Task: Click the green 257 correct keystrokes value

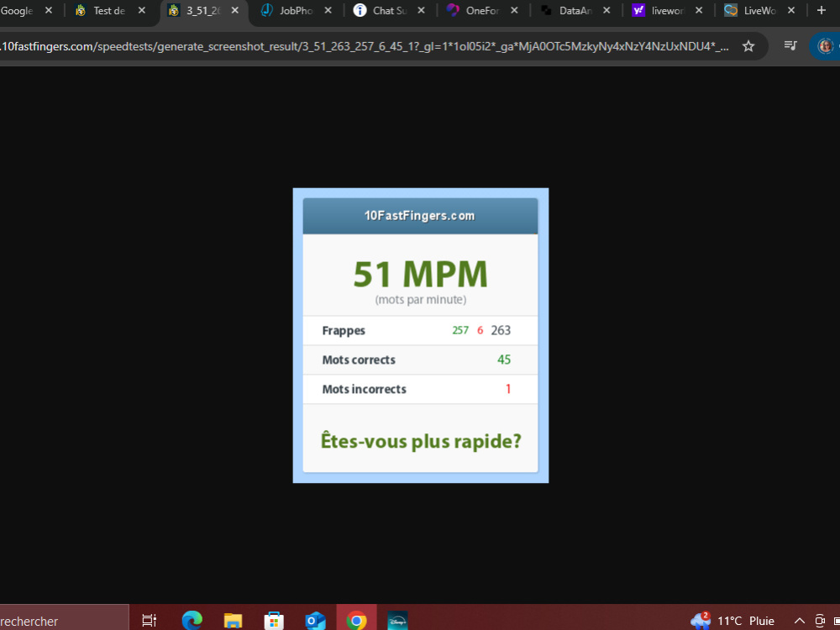Action: click(x=460, y=330)
